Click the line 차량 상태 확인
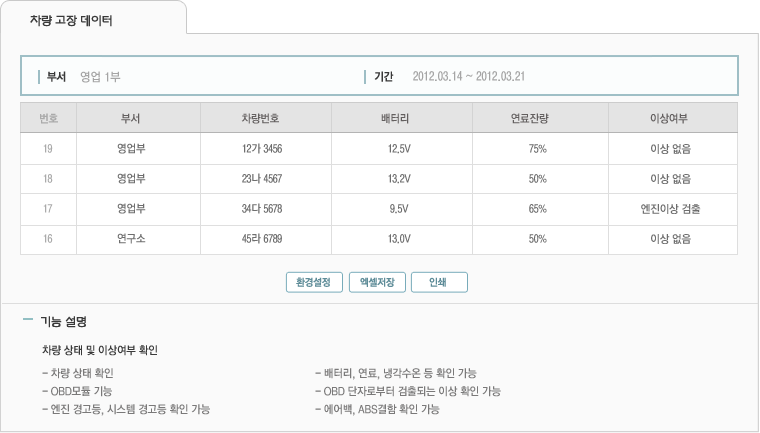Viewport: 760px width, 433px height. (78, 373)
